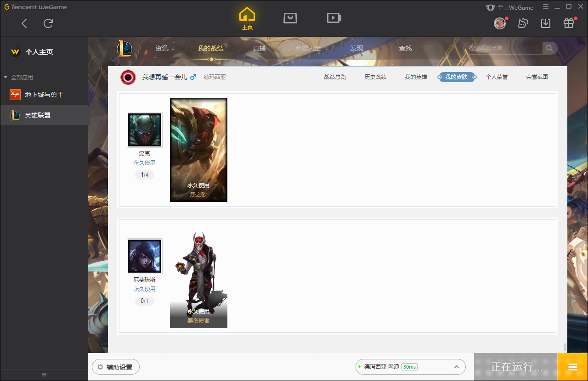Go back with the left arrow icon
588x381 pixels.
coord(24,23)
